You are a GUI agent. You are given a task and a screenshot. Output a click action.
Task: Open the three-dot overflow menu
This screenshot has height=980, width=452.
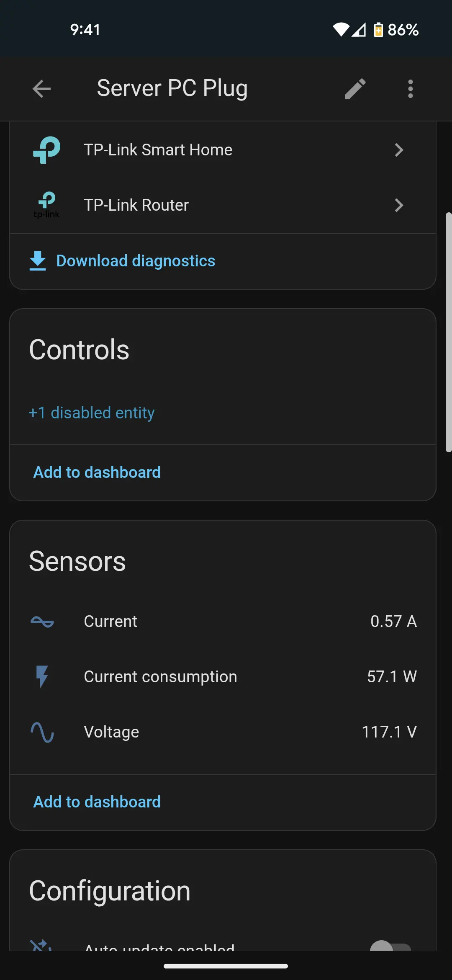coord(410,89)
